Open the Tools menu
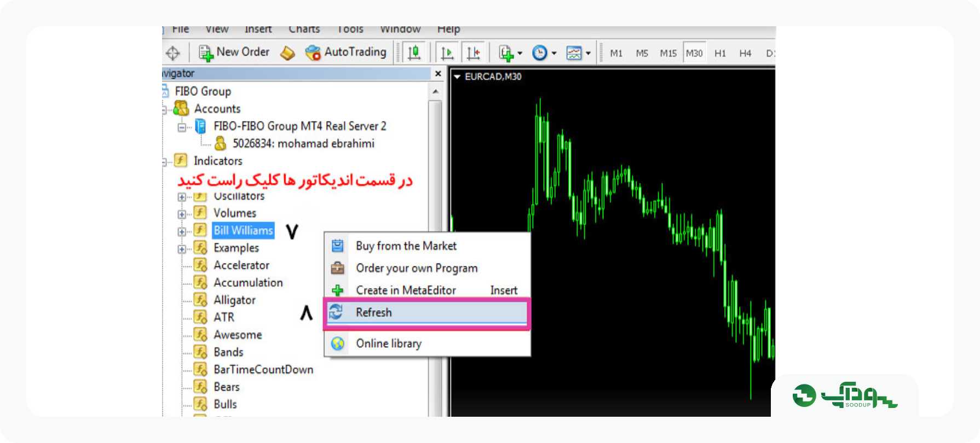The width and height of the screenshot is (980, 443). point(350,30)
